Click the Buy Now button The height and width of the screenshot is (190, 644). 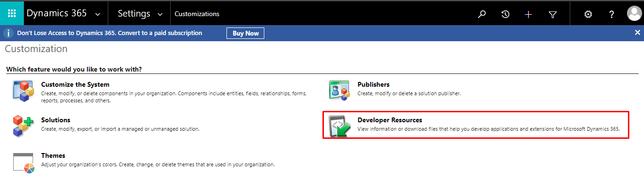point(246,33)
